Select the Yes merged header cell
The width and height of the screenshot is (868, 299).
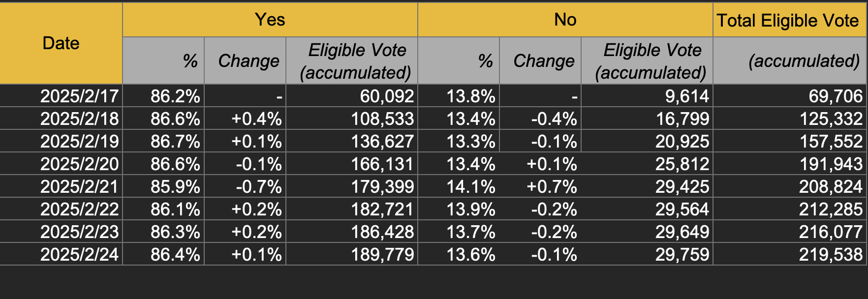point(270,20)
